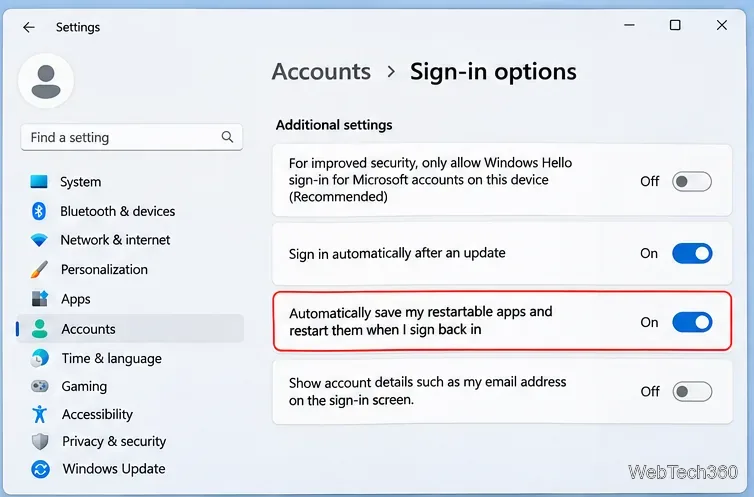Click the System monitor icon
This screenshot has height=497, width=754.
39,182
